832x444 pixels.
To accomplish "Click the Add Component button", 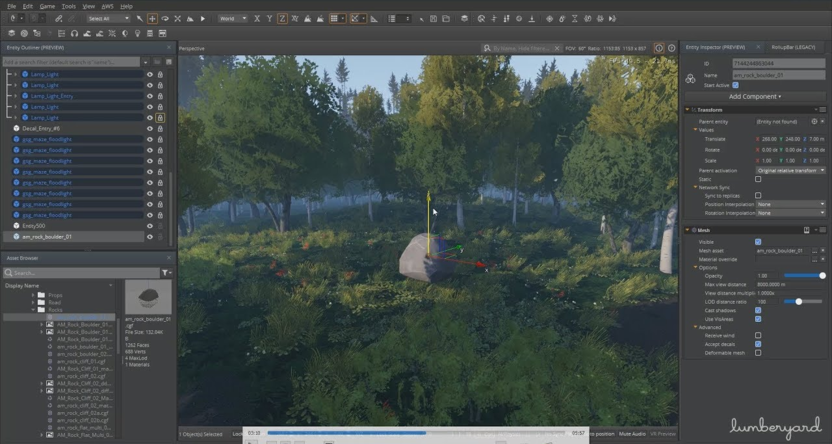I will tap(755, 96).
